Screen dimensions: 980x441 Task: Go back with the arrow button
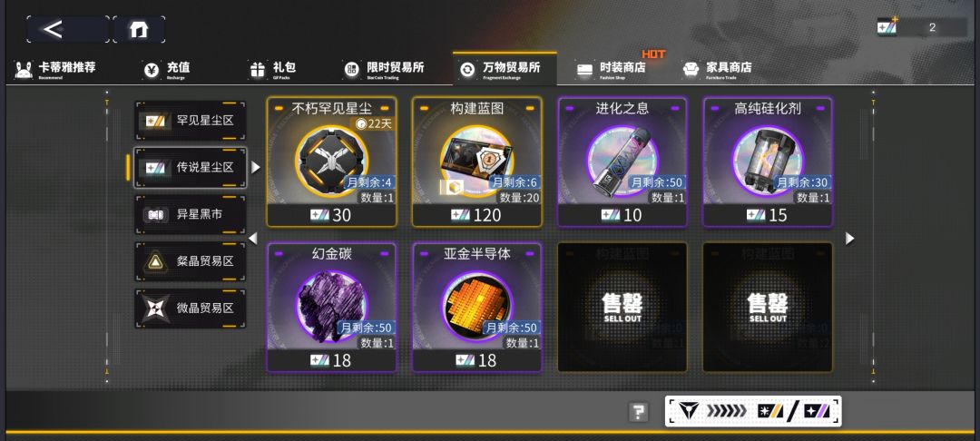[67, 29]
